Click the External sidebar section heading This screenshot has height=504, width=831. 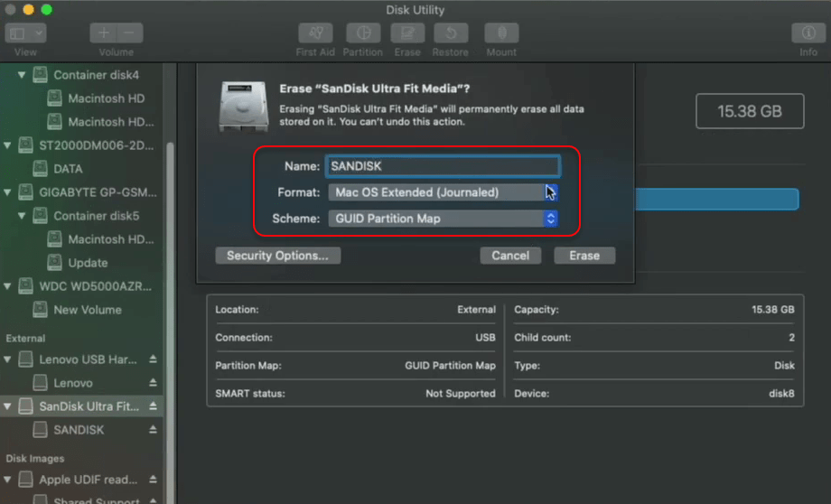click(x=25, y=338)
